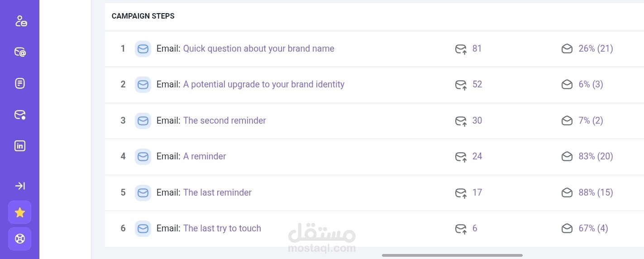Image resolution: width=644 pixels, height=259 pixels.
Task: Expand the sidebar with the arrow icon
Action: click(x=20, y=186)
